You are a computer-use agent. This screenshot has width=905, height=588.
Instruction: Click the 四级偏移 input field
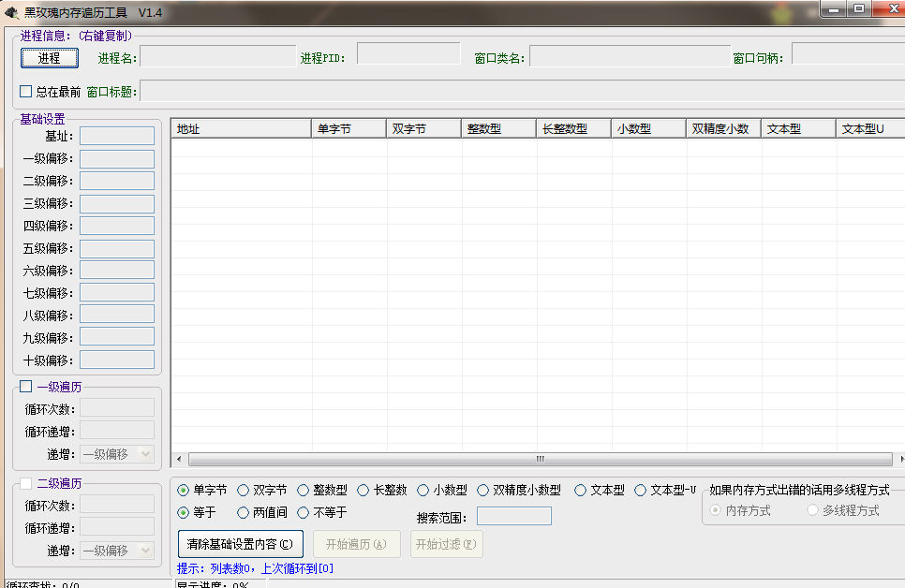(117, 226)
